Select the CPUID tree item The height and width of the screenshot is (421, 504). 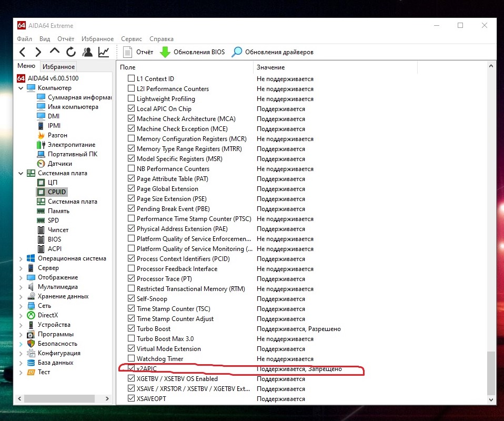(x=57, y=192)
